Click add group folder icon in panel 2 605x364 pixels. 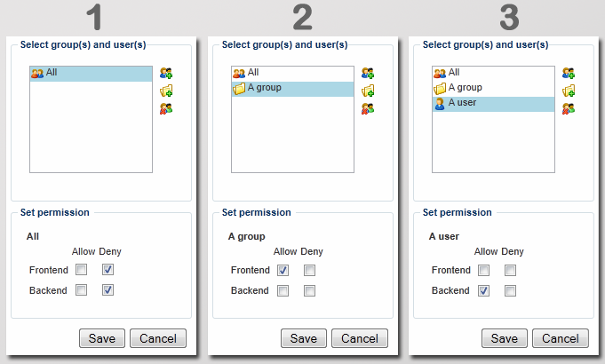point(368,91)
